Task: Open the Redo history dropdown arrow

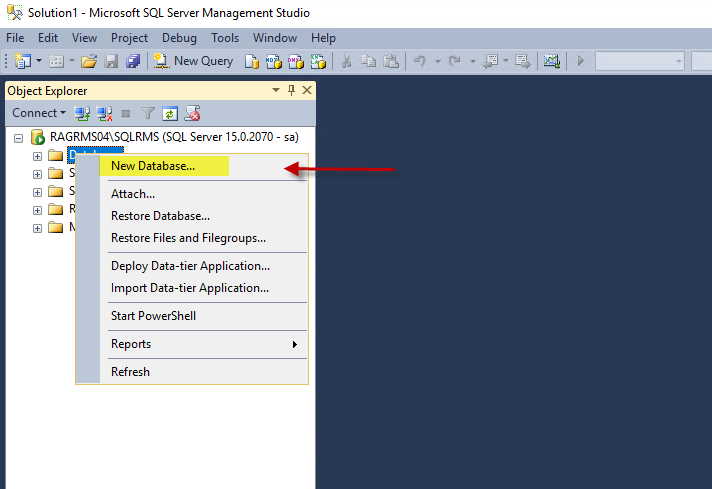Action: pos(472,61)
